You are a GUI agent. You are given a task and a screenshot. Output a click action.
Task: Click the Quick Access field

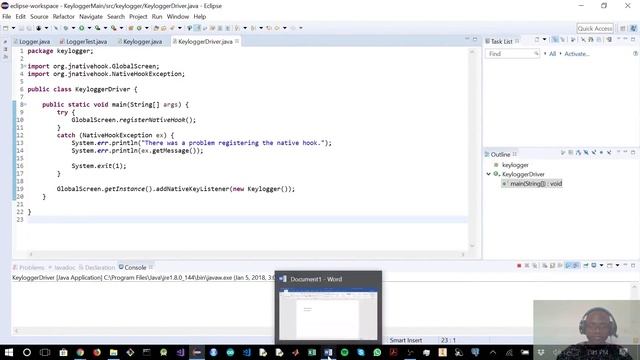click(x=595, y=29)
